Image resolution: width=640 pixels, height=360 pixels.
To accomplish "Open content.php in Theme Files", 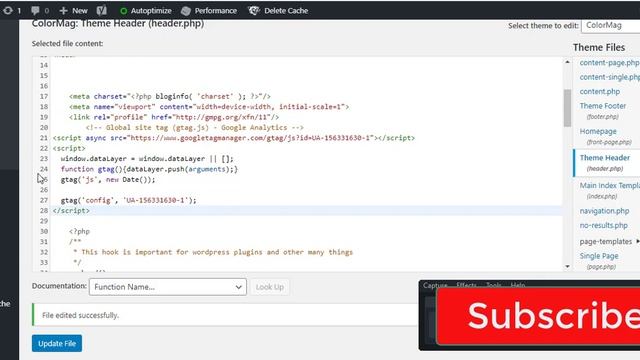I will (x=600, y=91).
